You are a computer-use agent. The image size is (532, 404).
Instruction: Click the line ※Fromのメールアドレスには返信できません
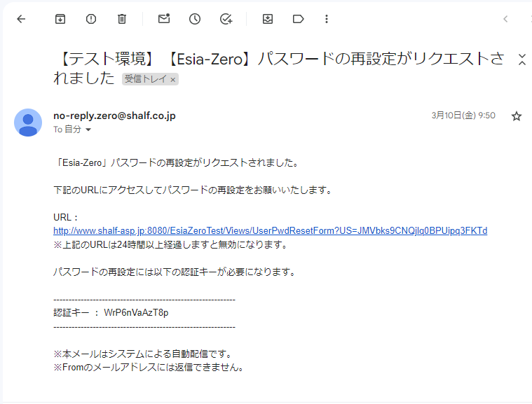[149, 368]
